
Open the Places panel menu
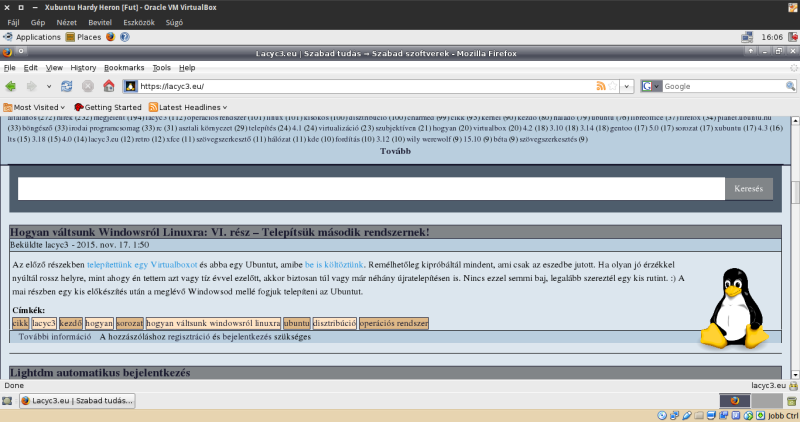(84, 37)
